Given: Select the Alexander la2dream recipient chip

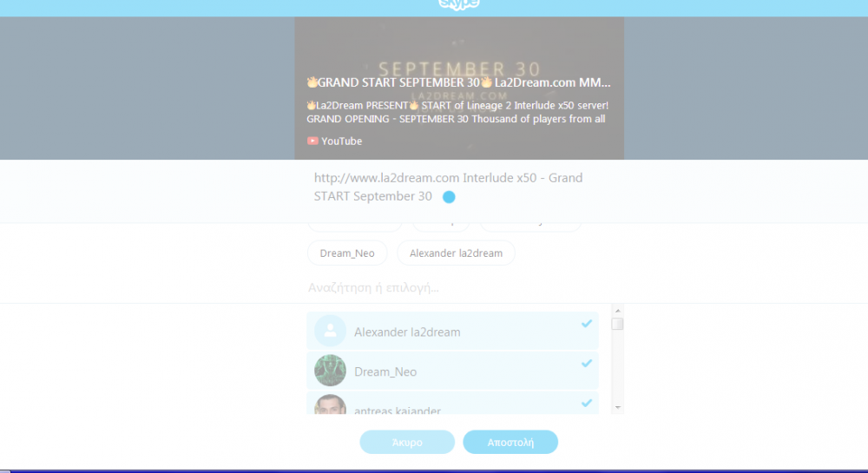Looking at the screenshot, I should (x=456, y=253).
